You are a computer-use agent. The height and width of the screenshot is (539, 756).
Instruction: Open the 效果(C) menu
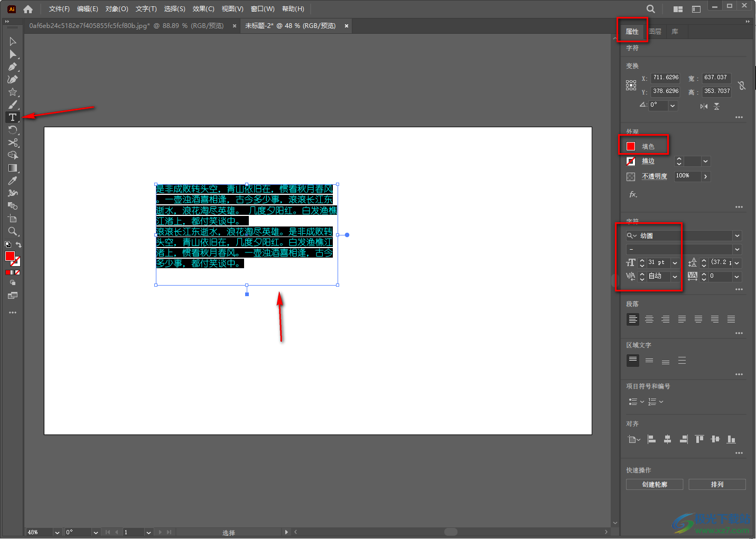203,9
